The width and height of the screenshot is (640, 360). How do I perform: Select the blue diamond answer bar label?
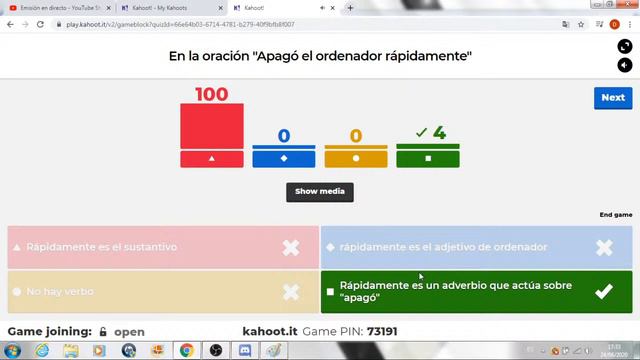(x=284, y=159)
